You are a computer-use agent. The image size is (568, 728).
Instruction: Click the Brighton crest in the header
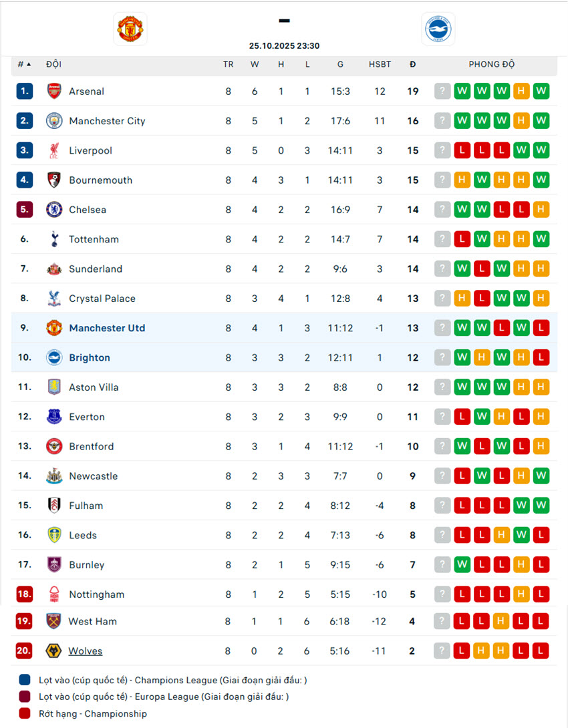pos(438,29)
